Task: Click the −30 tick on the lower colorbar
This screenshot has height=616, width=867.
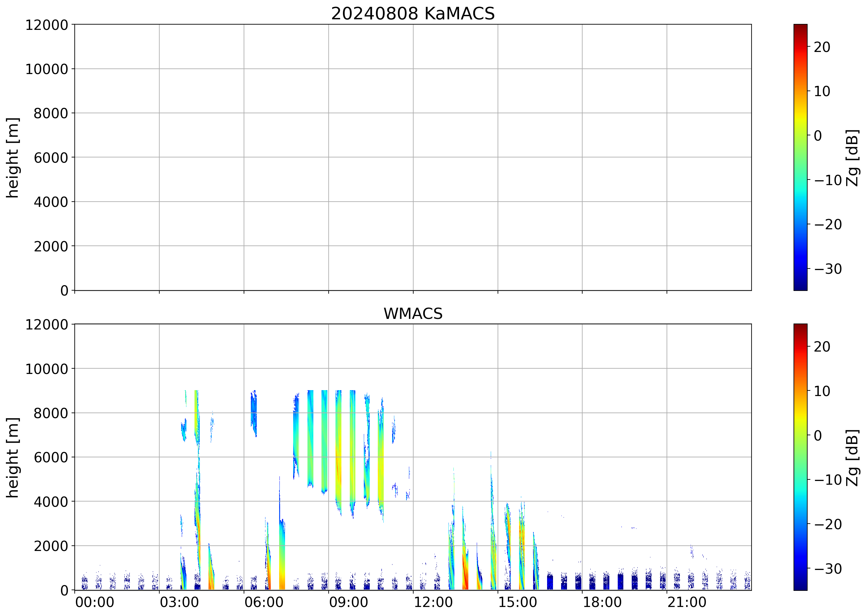Action: tap(828, 569)
